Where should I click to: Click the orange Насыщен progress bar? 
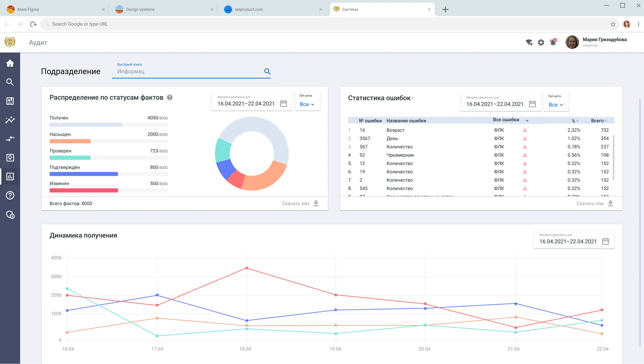point(70,141)
